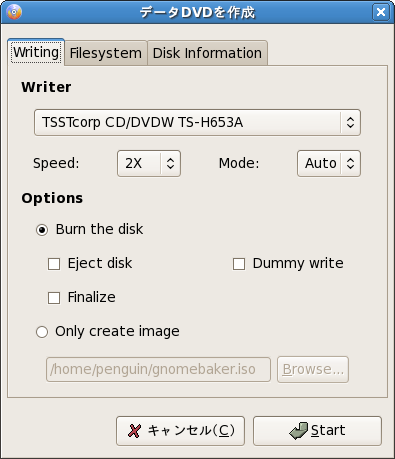Select the Burn the disk radio button
Viewport: 395px width, 459px height.
42,230
